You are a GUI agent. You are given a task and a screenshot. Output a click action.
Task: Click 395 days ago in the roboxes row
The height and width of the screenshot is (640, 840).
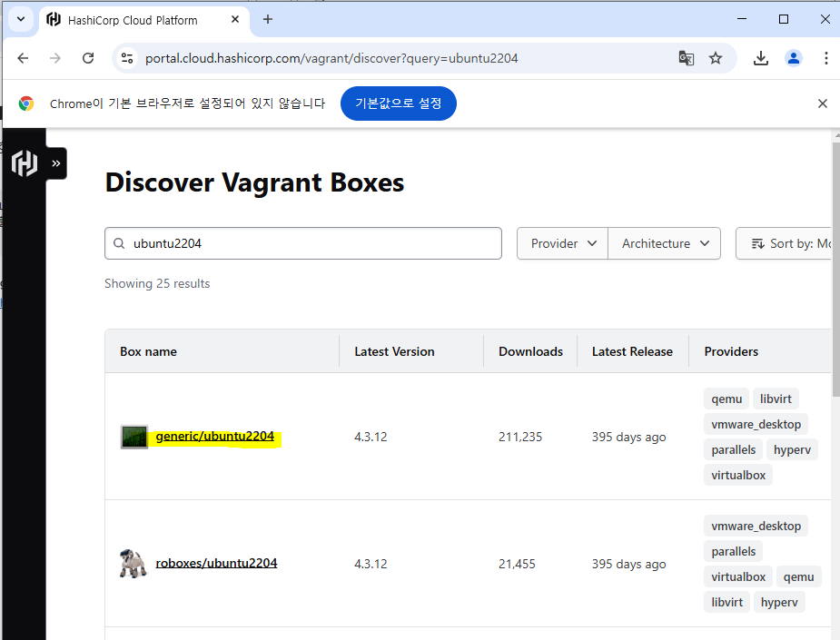coord(629,564)
